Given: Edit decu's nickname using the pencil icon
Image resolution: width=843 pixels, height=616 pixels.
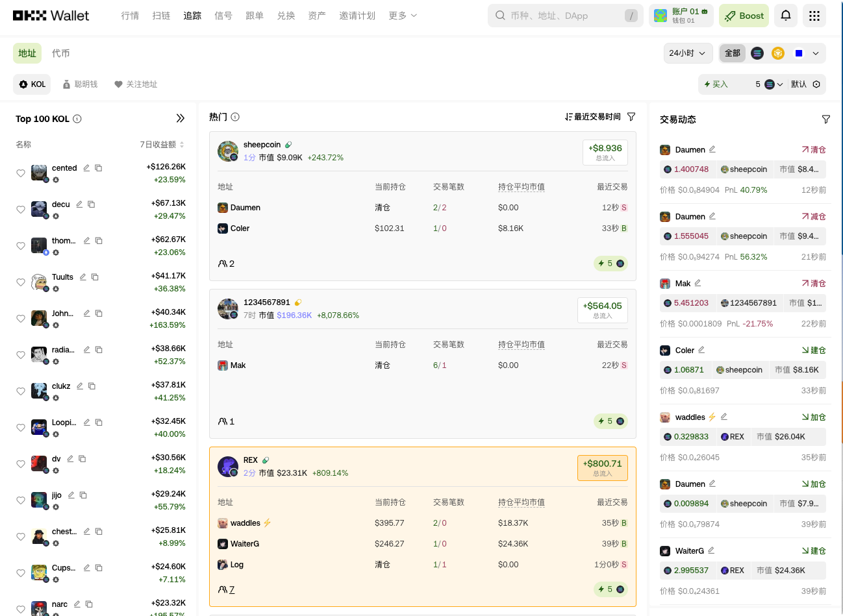Looking at the screenshot, I should [x=79, y=204].
